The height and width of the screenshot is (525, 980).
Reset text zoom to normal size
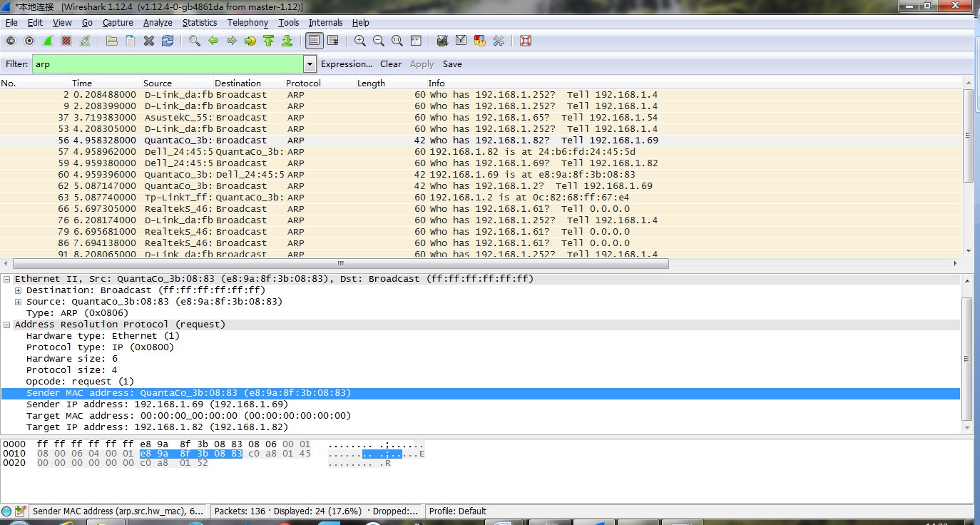click(397, 41)
